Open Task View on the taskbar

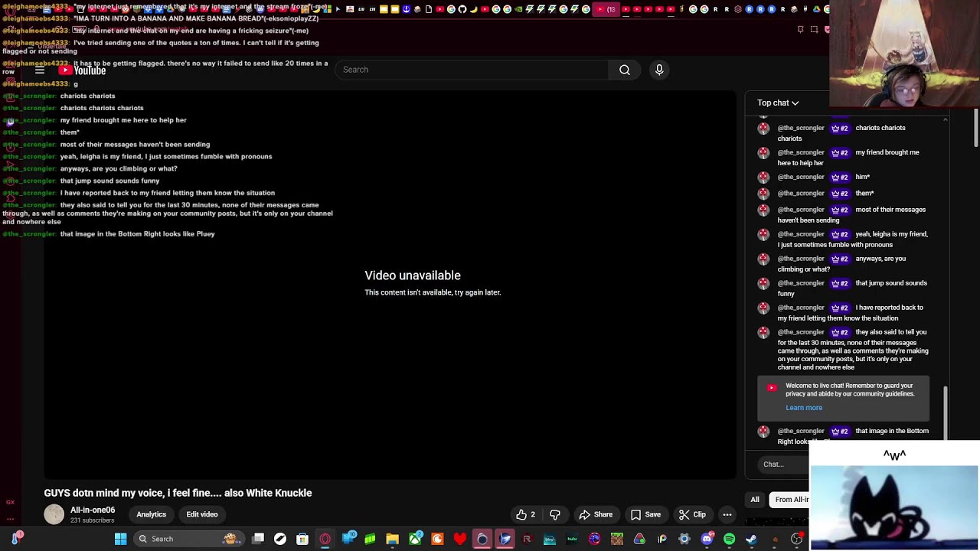point(258,539)
